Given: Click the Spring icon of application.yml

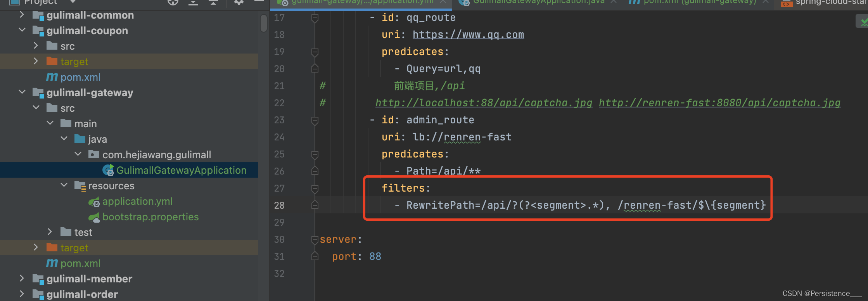Looking at the screenshot, I should pyautogui.click(x=94, y=202).
